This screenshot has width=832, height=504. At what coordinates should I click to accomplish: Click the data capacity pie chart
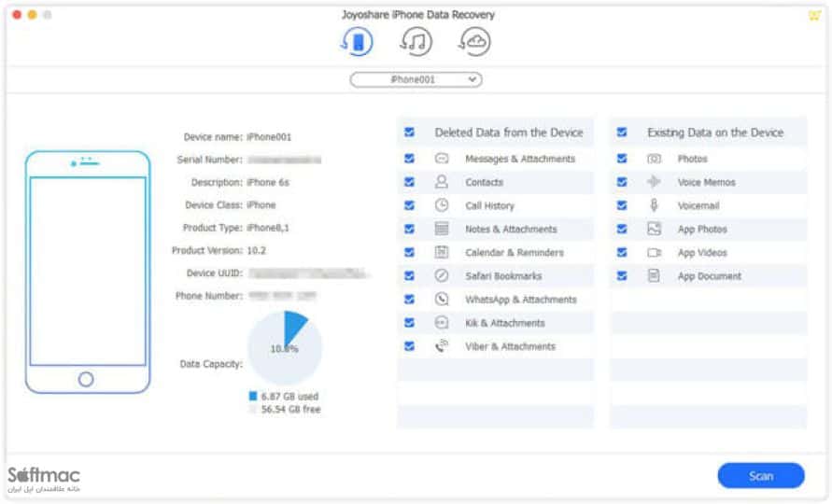pos(285,348)
